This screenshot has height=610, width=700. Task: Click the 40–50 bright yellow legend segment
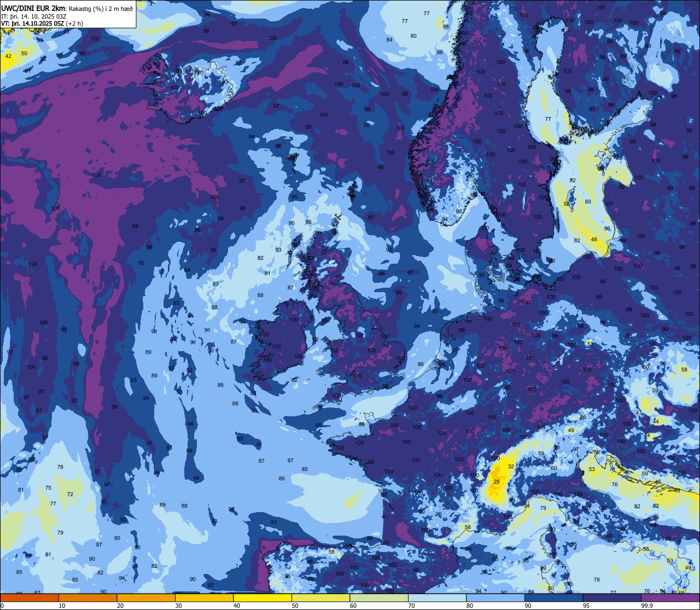(262, 597)
